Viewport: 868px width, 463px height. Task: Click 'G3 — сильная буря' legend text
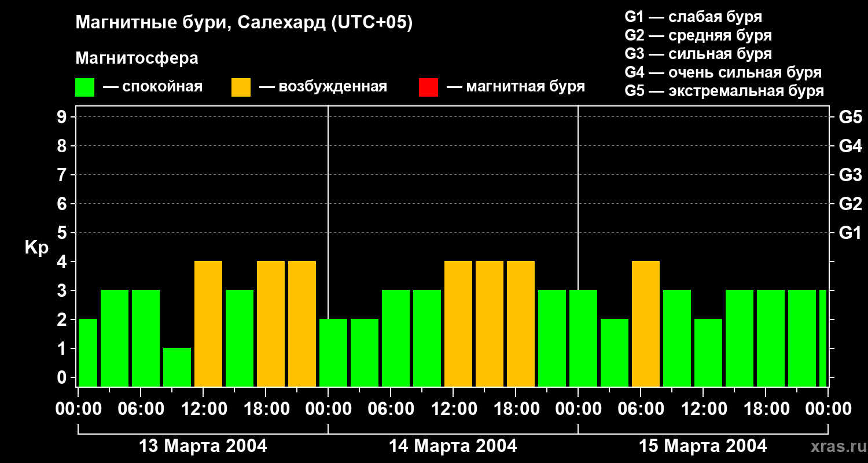(698, 54)
